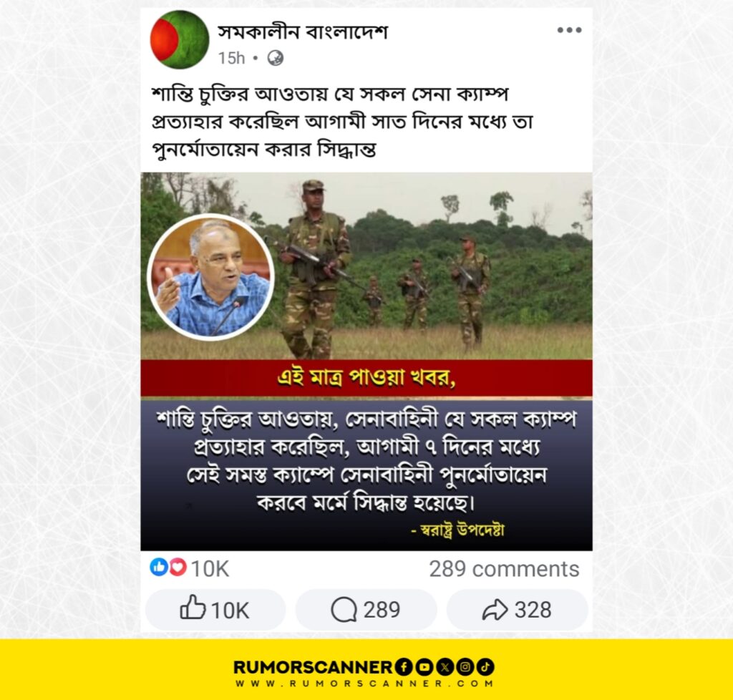The image size is (733, 700).
Task: Click the globe public-visibility icon
Action: [275, 58]
